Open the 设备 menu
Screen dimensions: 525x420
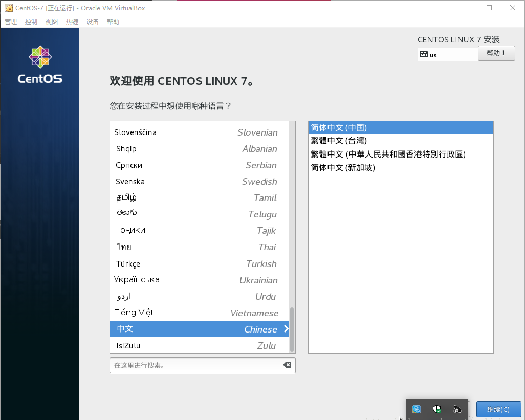tap(93, 22)
